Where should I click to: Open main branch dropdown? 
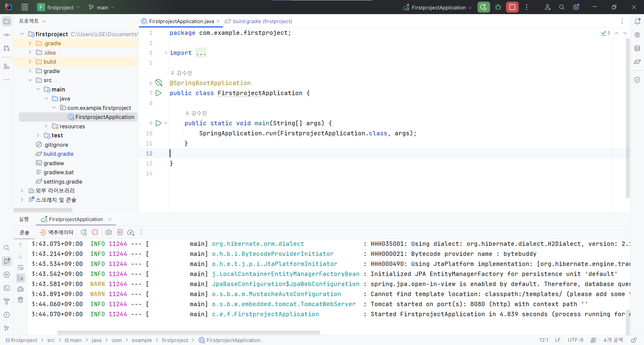tap(102, 7)
